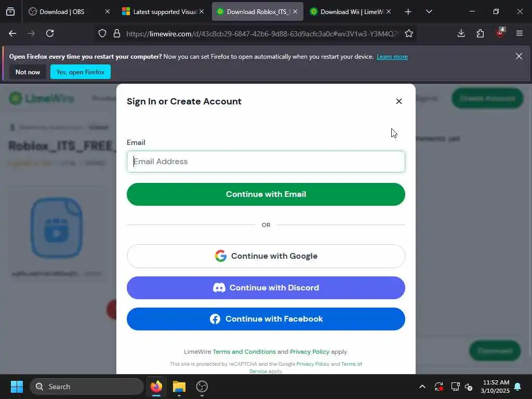Open the Windows Start menu
532x399 pixels.
pos(17,387)
